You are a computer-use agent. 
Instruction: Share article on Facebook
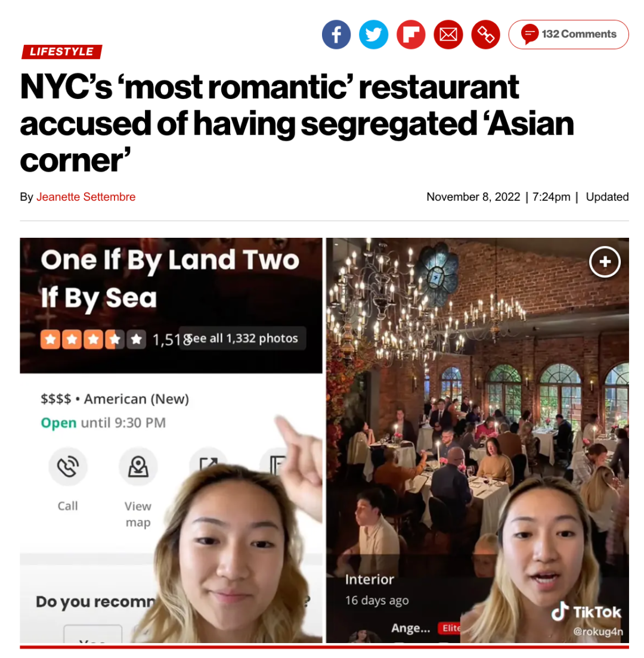[336, 35]
